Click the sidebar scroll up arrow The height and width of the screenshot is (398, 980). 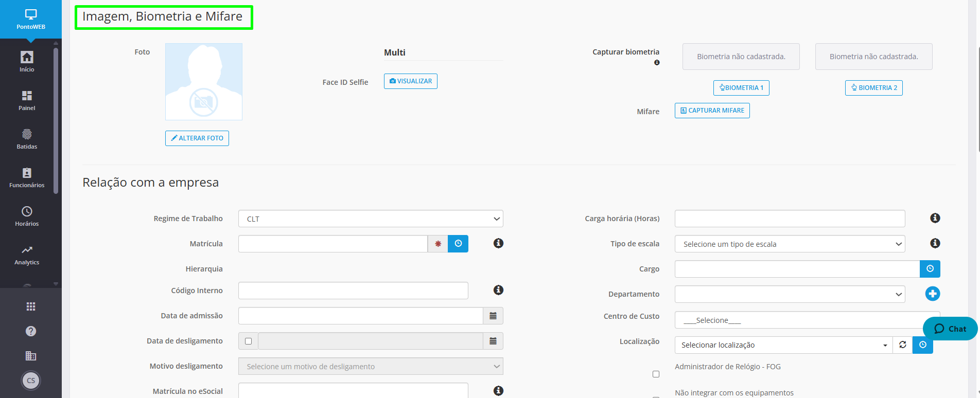click(56, 43)
